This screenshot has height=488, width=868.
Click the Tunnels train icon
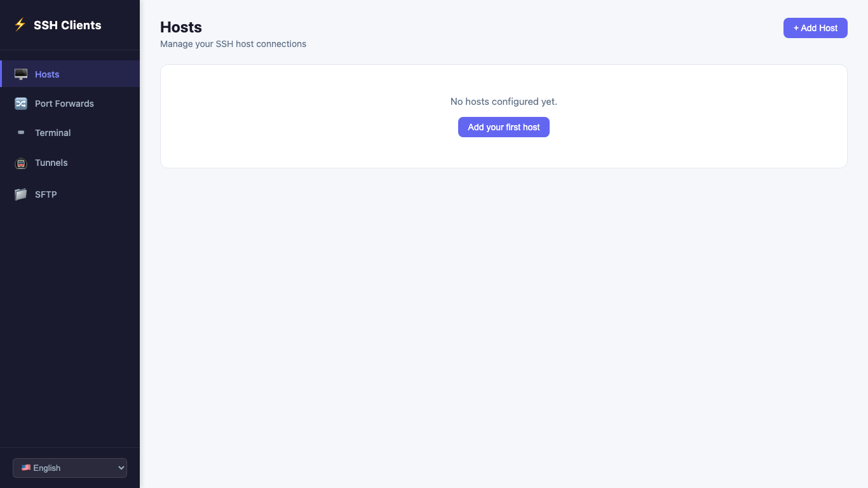pos(21,163)
